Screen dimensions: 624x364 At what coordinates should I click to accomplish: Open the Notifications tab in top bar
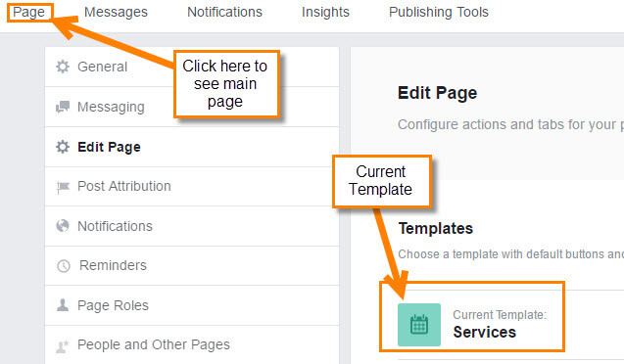point(224,12)
